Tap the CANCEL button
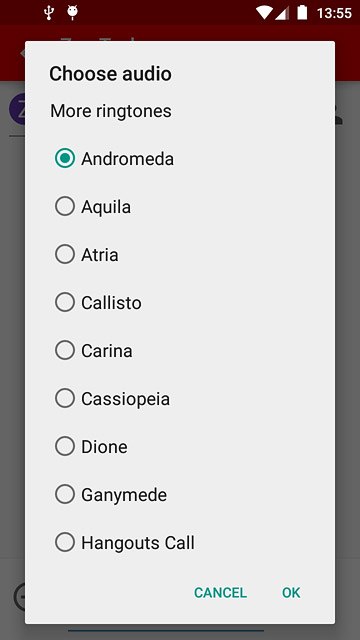 pyautogui.click(x=220, y=593)
